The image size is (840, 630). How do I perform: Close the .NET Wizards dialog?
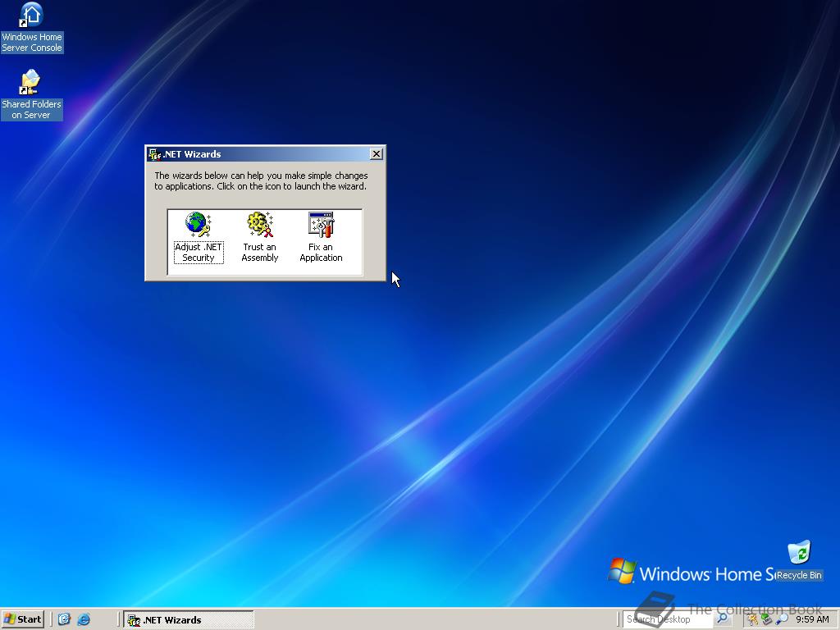[x=377, y=154]
